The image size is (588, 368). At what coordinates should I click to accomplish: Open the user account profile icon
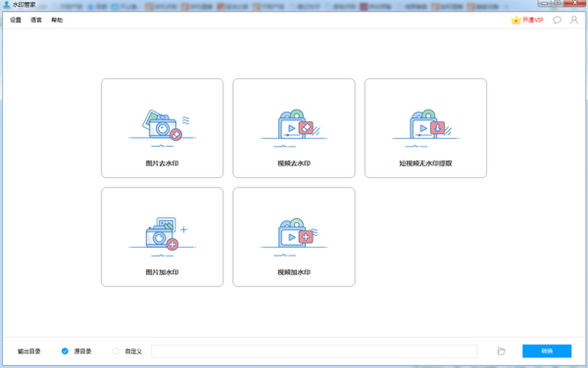[x=574, y=20]
